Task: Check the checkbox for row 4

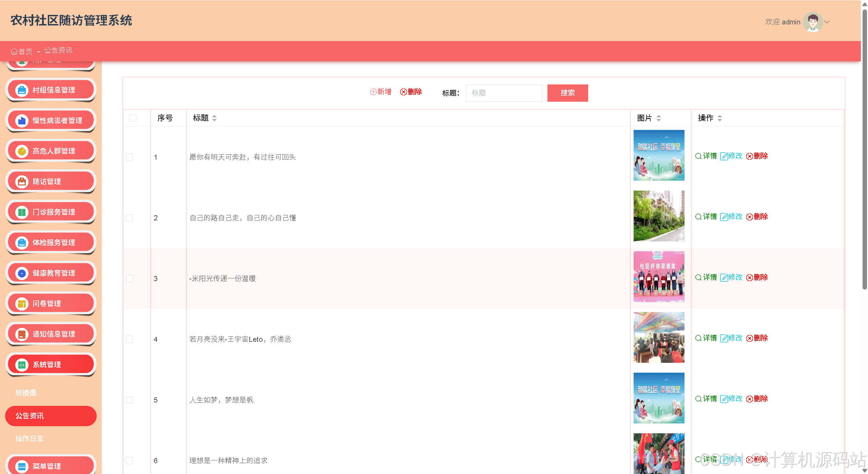Action: pyautogui.click(x=129, y=339)
